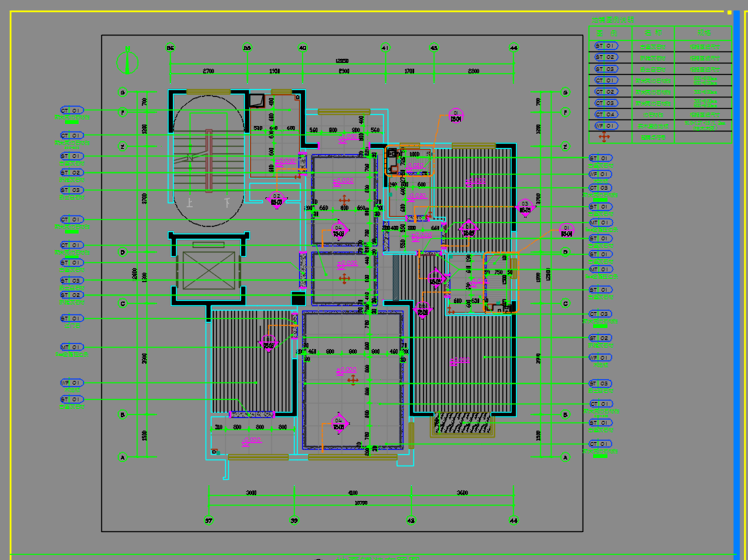Click the 3600 dimension text at bottom
This screenshot has height=560, width=748.
tap(462, 493)
